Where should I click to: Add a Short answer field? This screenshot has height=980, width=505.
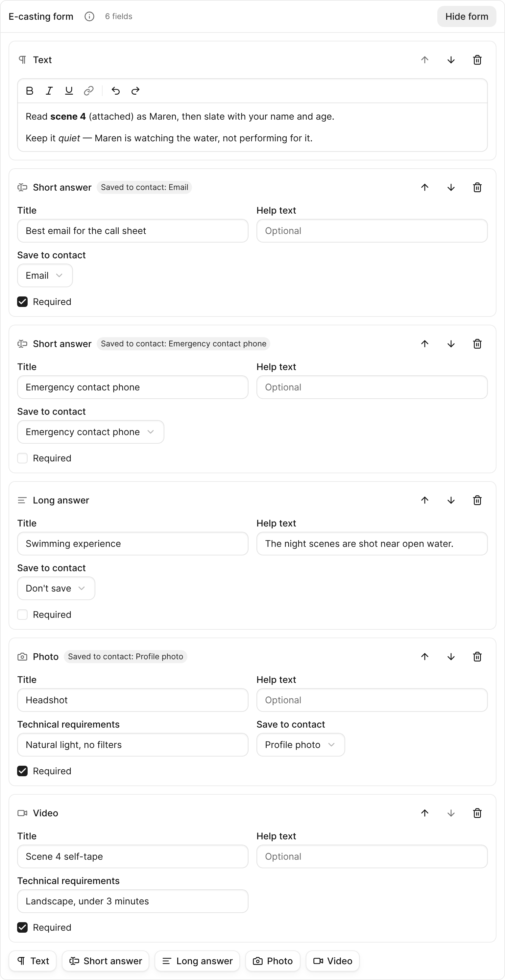click(106, 961)
